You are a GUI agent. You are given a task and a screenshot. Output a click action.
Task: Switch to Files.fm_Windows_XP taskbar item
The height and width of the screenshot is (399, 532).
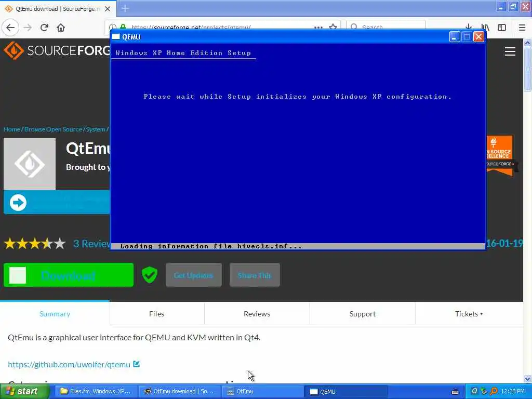pyautogui.click(x=96, y=392)
